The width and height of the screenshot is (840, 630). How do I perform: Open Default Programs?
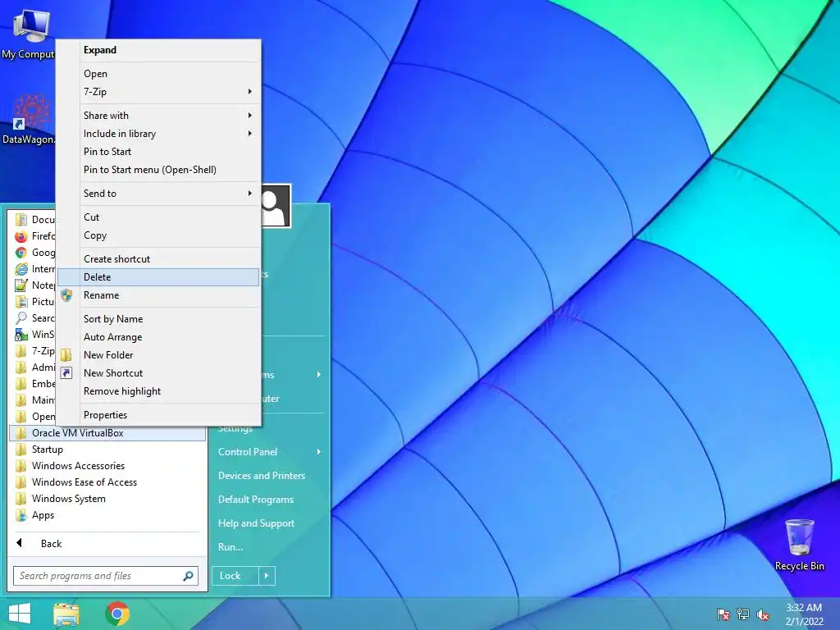(x=256, y=500)
